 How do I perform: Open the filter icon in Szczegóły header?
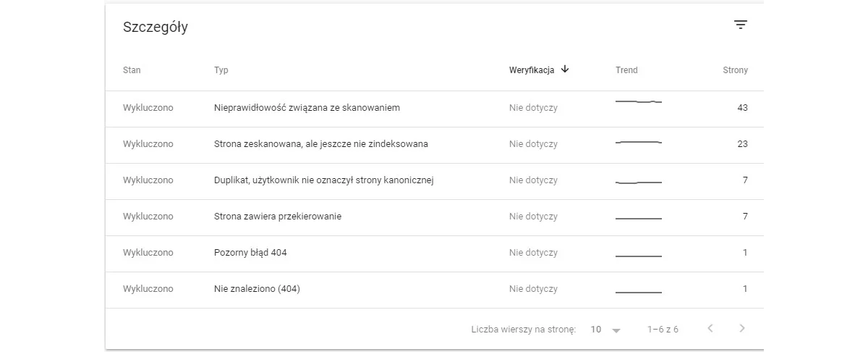coord(740,25)
